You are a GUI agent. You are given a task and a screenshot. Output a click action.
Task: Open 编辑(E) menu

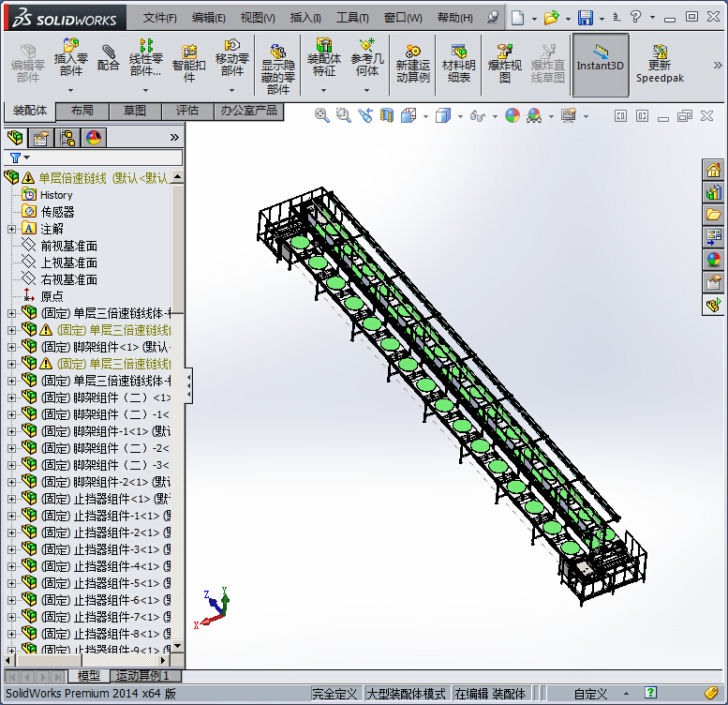click(208, 18)
